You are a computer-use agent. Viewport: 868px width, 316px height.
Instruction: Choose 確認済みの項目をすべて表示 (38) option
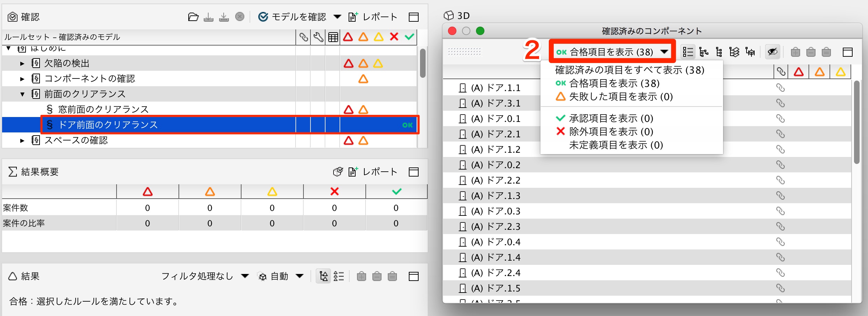coord(629,70)
